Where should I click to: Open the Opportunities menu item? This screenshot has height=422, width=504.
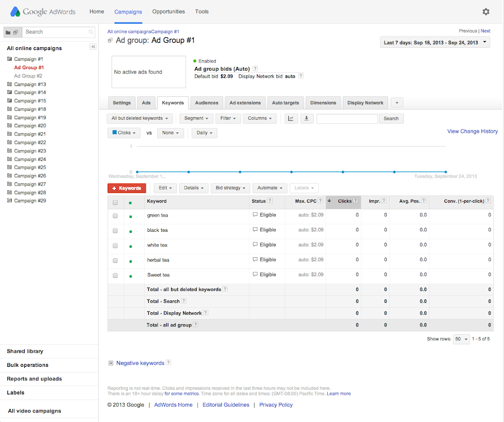[168, 12]
